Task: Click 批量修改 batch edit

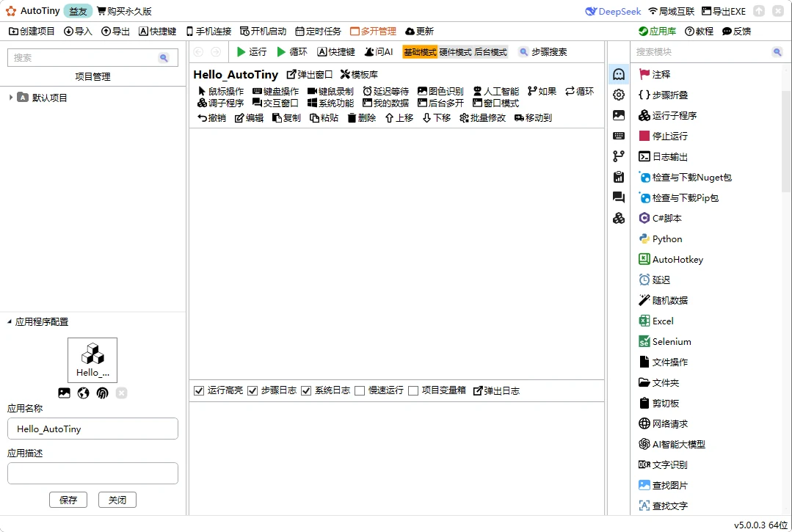Action: coord(482,118)
